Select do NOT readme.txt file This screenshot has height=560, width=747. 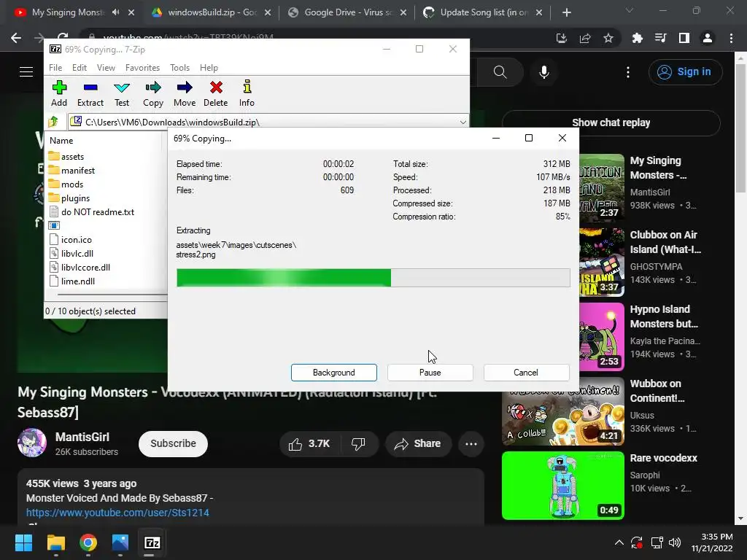[x=92, y=212]
